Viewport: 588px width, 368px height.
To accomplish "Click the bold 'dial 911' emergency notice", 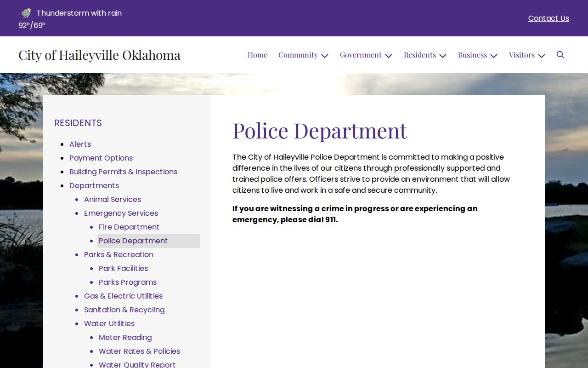I will pyautogui.click(x=355, y=214).
